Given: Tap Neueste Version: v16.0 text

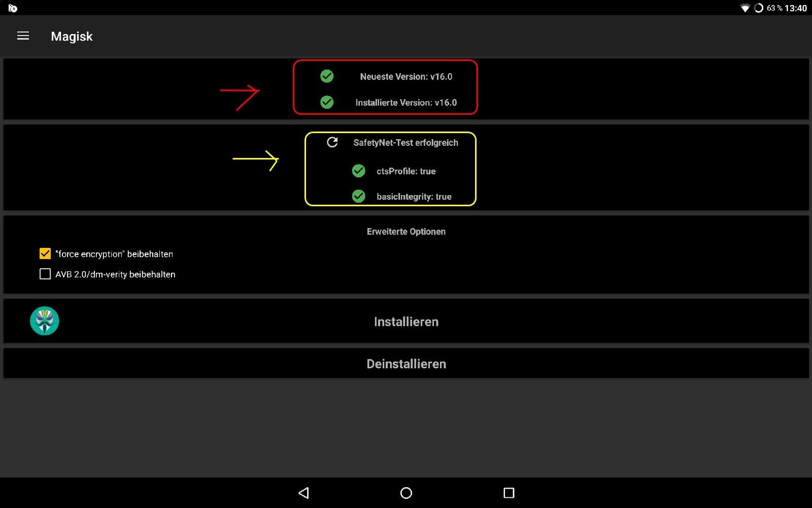Looking at the screenshot, I should point(406,77).
